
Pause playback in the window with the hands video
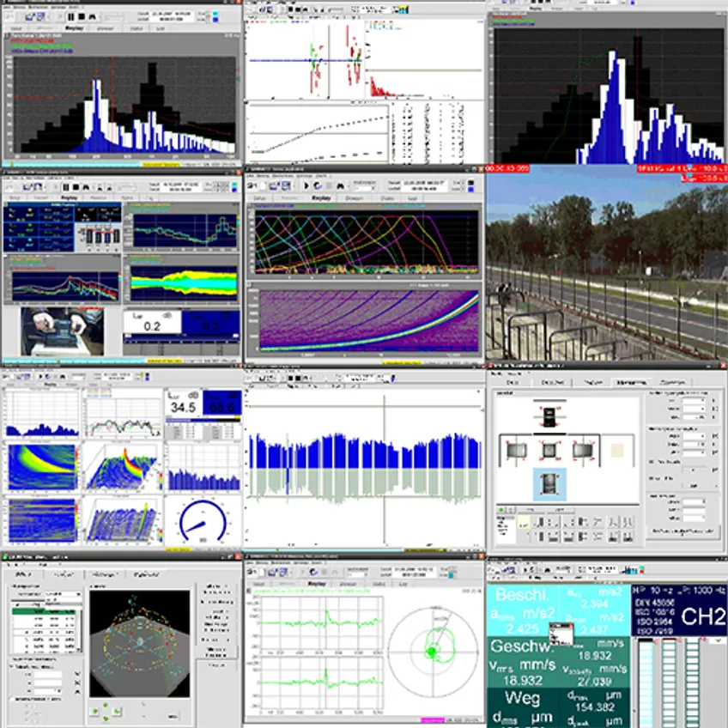pos(65,187)
